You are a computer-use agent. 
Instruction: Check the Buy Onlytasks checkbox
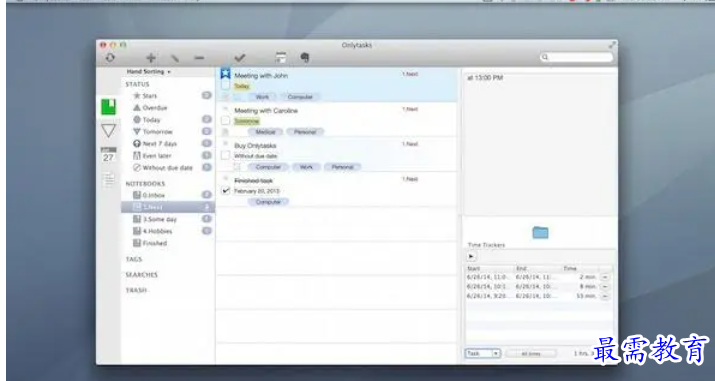(225, 155)
